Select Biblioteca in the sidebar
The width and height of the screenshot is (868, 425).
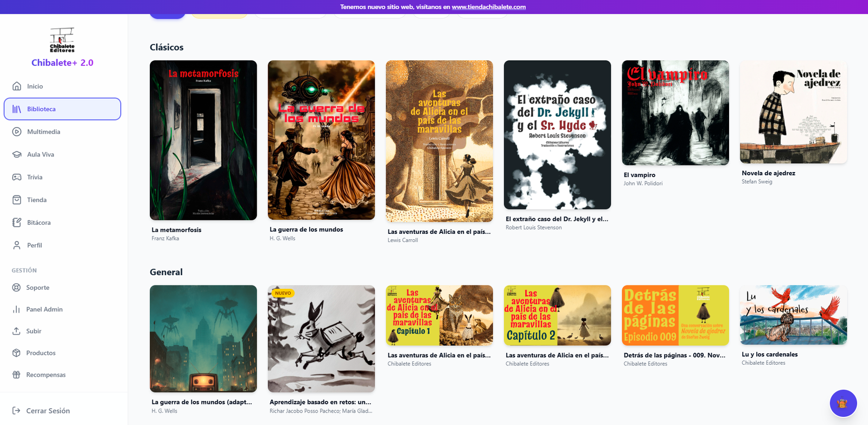[62, 109]
